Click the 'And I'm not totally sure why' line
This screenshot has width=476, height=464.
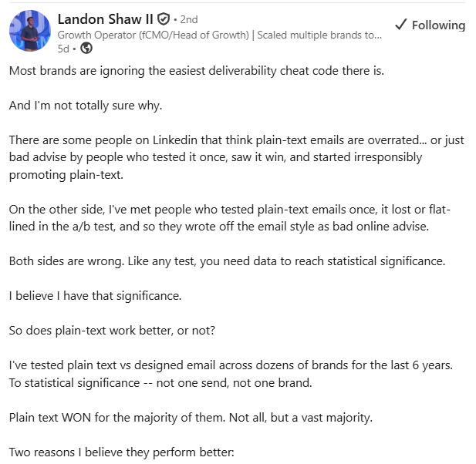tap(86, 106)
